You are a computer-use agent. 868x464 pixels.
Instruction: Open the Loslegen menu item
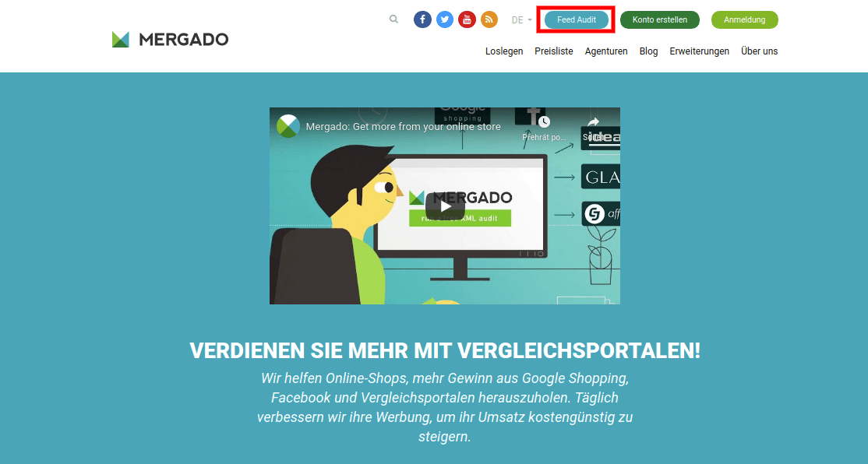coord(504,51)
